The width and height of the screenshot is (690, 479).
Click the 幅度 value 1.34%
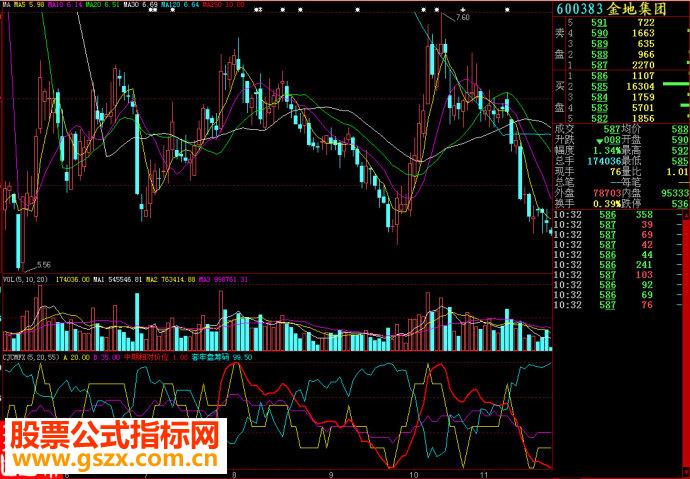(x=606, y=150)
